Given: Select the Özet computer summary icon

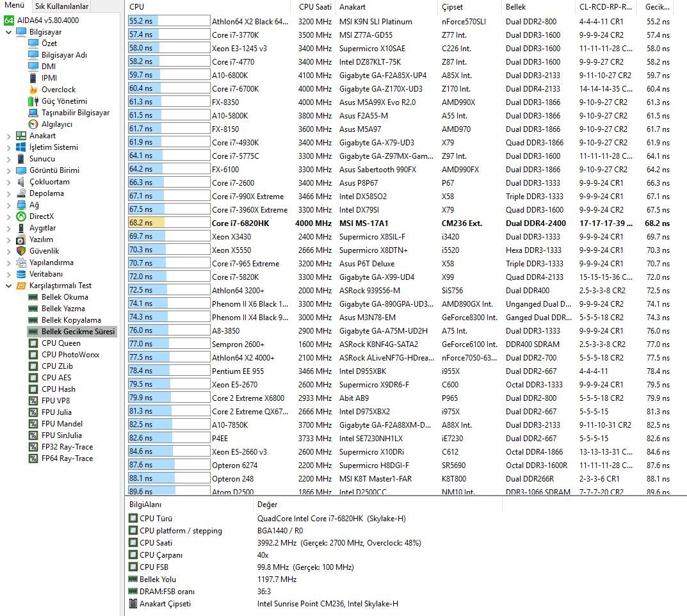Looking at the screenshot, I should coord(33,43).
